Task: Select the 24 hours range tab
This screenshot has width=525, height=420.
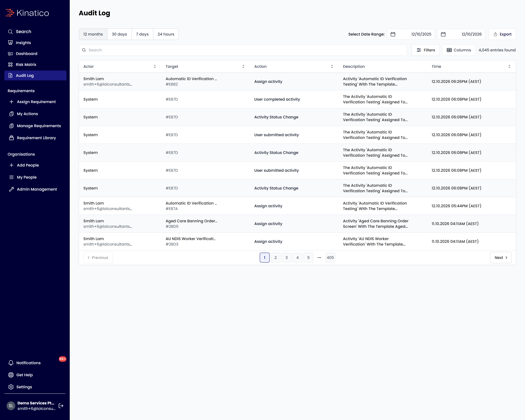Action: 166,34
